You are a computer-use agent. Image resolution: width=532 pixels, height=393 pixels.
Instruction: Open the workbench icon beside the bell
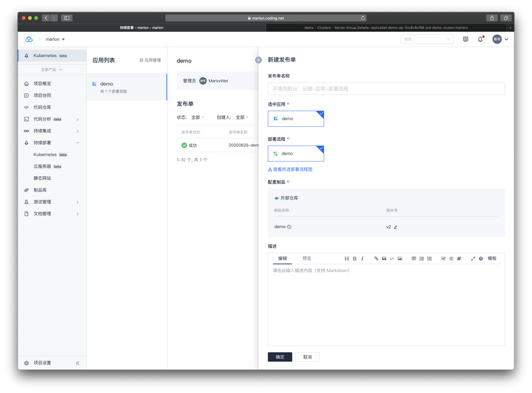pos(466,39)
